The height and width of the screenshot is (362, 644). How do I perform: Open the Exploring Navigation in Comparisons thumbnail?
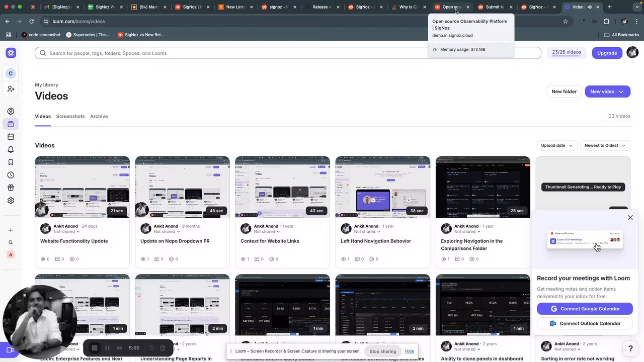click(x=483, y=187)
